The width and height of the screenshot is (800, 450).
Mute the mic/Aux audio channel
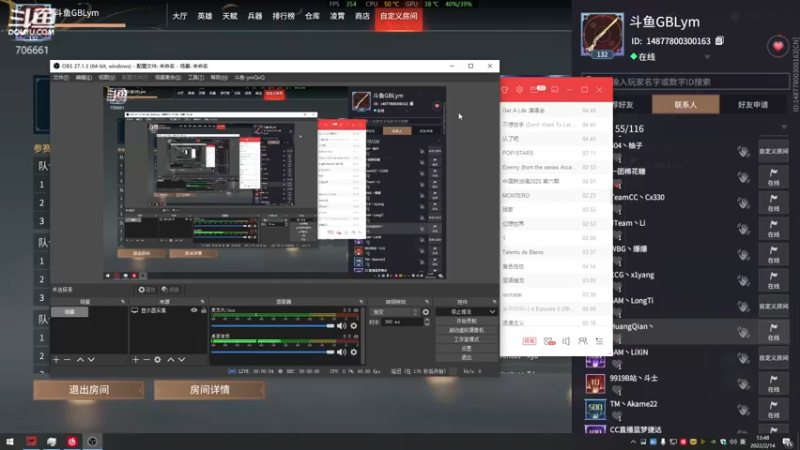tap(341, 326)
